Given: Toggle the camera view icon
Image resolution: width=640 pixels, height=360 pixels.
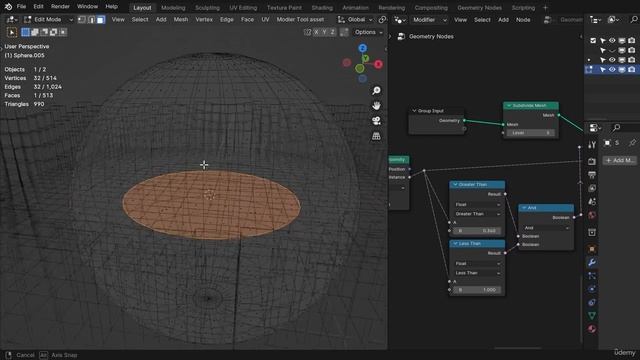Looking at the screenshot, I should [376, 120].
